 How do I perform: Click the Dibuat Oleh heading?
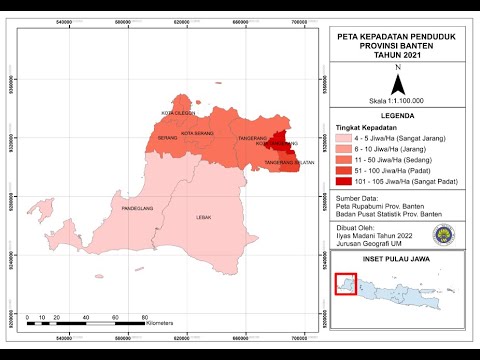click(x=355, y=228)
